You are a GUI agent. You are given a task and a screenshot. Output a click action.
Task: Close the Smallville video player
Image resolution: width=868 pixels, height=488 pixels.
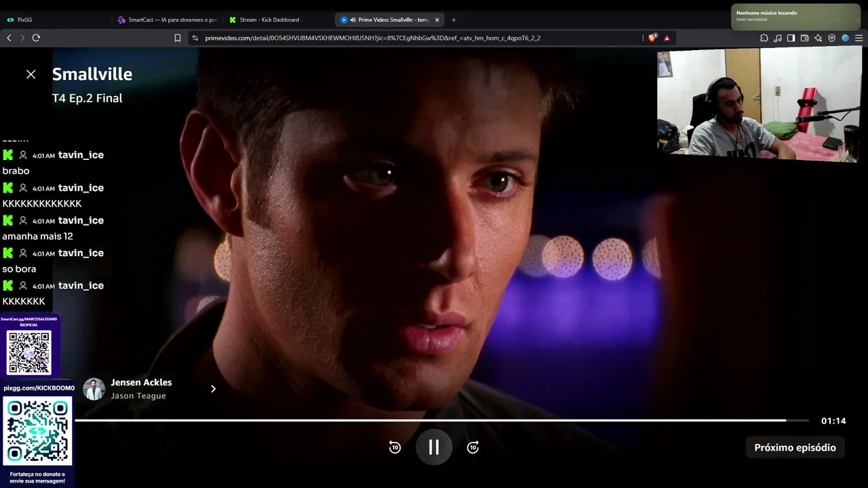tap(31, 75)
